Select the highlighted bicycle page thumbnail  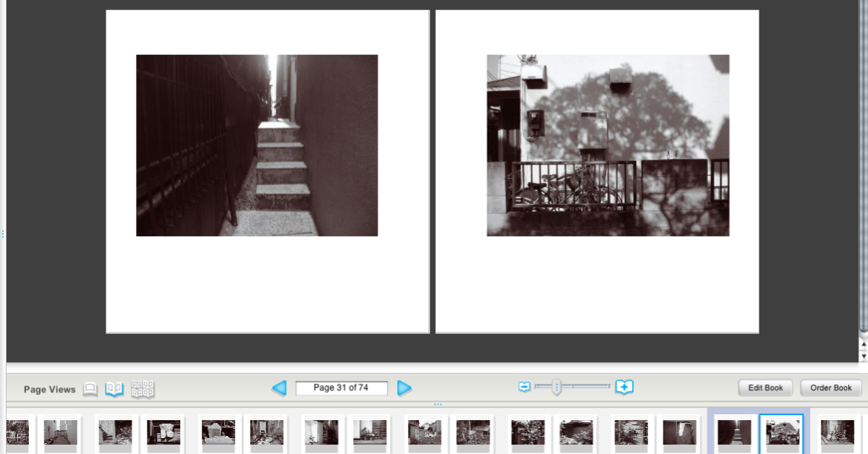(783, 432)
